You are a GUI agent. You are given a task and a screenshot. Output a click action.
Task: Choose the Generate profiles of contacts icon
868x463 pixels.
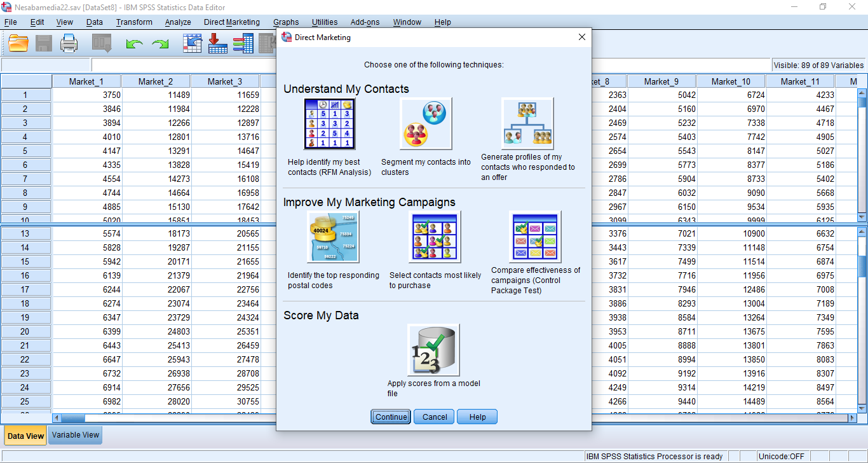pyautogui.click(x=527, y=123)
